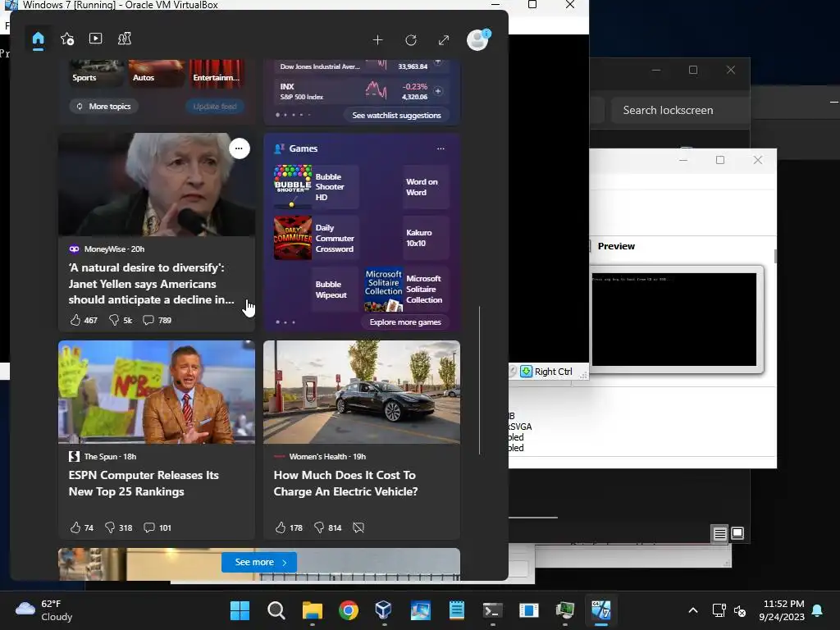Open the Windows Start menu
The width and height of the screenshot is (840, 630).
[240, 610]
